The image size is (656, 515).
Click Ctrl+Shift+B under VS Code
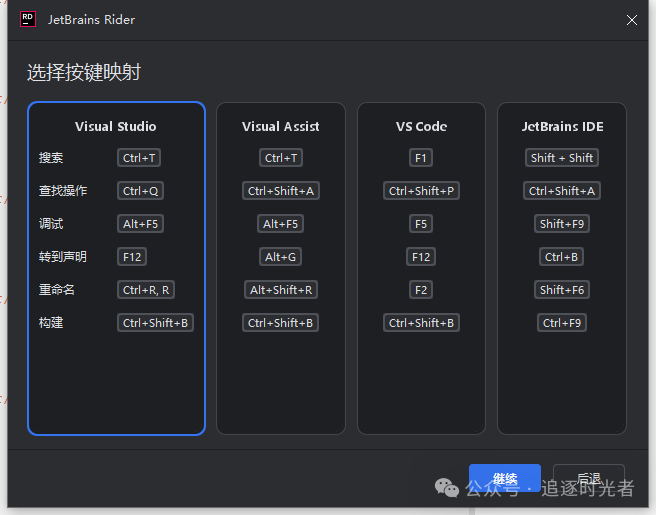coord(421,323)
